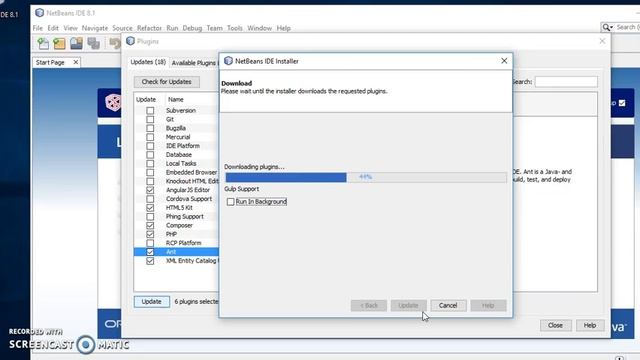Click the disabled Back button in the installer
This screenshot has height=360, width=640.
pyautogui.click(x=369, y=305)
